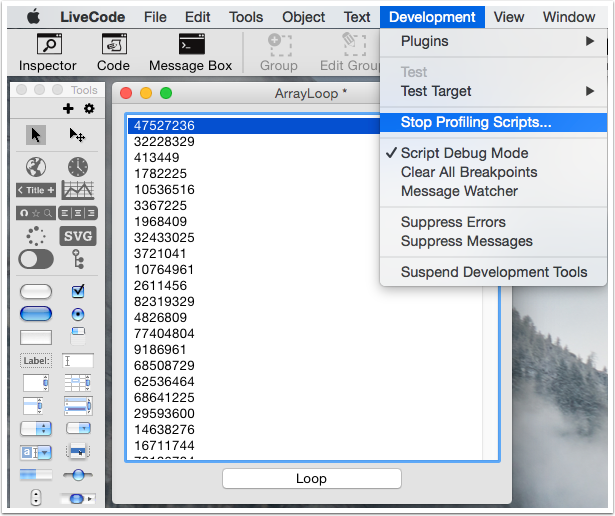Open the Apple menu
The width and height of the screenshot is (615, 516).
(34, 17)
